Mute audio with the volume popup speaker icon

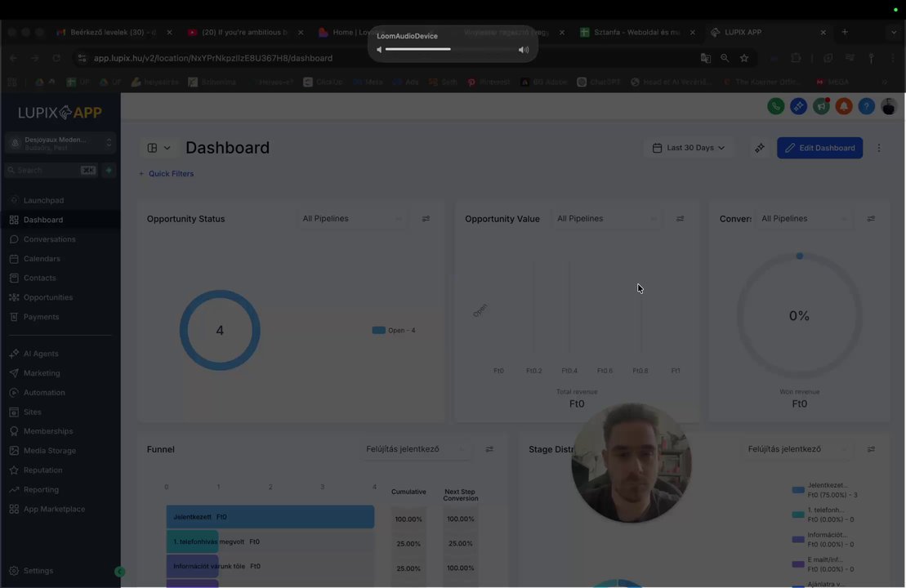(x=379, y=50)
